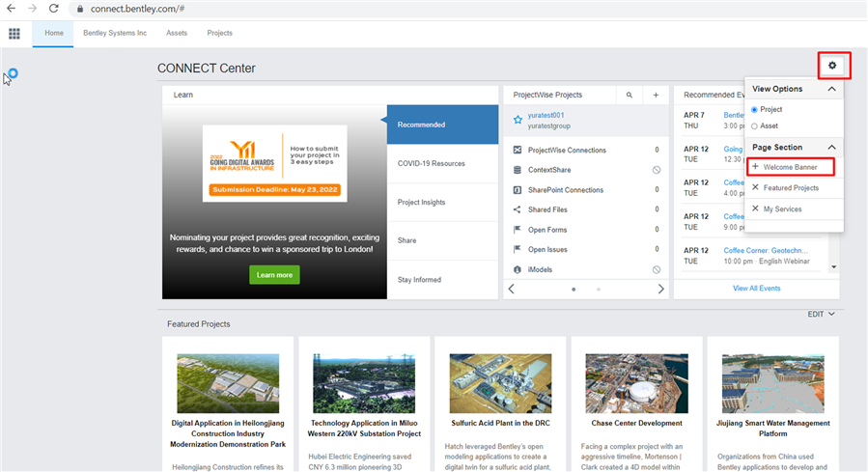Image resolution: width=868 pixels, height=472 pixels.
Task: Add Welcome Banner with its plus icon
Action: point(755,167)
